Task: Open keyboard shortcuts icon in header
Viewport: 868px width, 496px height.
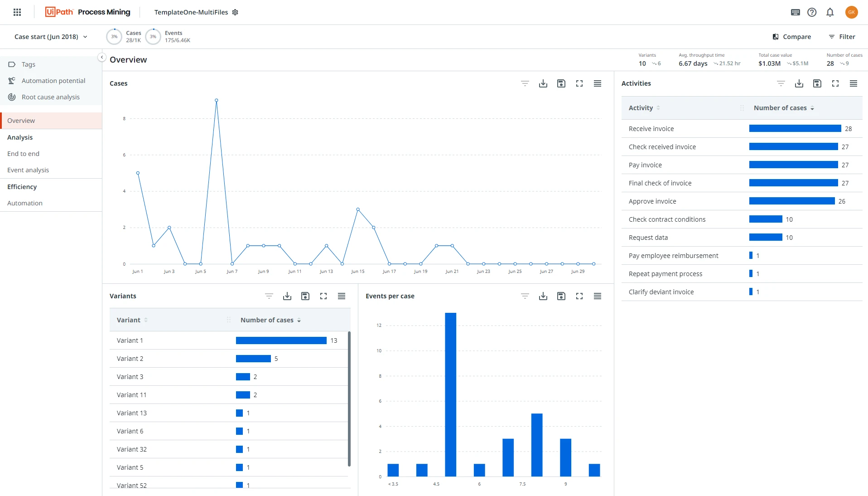Action: [796, 12]
